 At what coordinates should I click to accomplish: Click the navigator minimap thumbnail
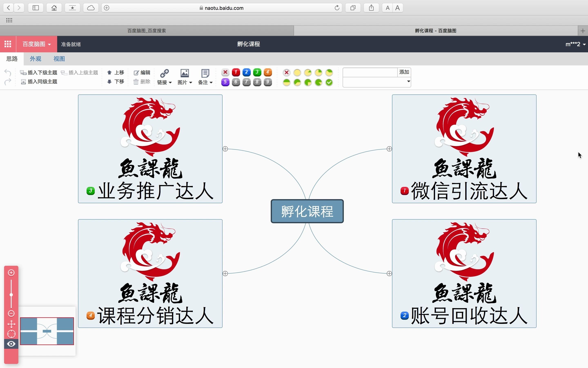coord(47,331)
